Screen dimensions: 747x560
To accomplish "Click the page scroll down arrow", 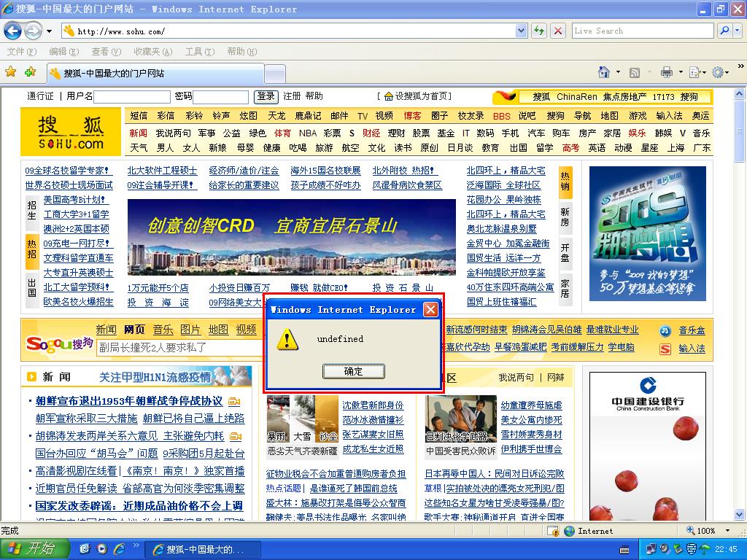I will [740, 514].
